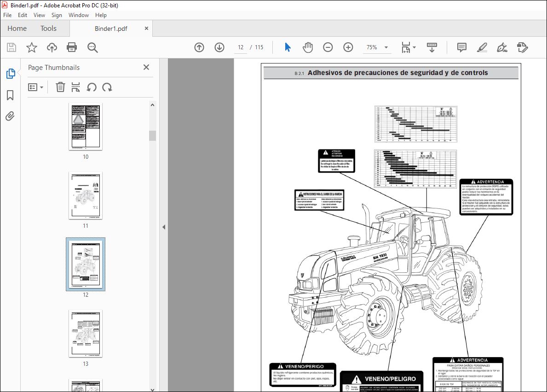Add the document to starred favorites

pyautogui.click(x=32, y=47)
